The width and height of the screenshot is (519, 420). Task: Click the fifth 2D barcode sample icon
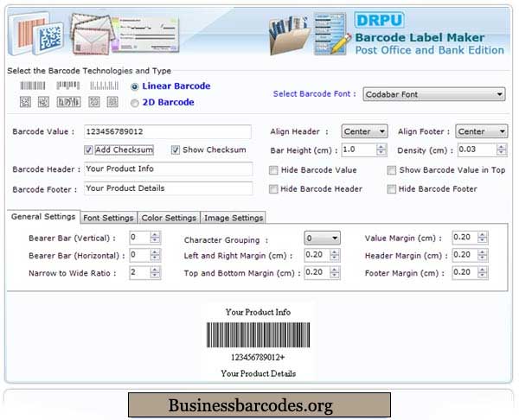112,102
